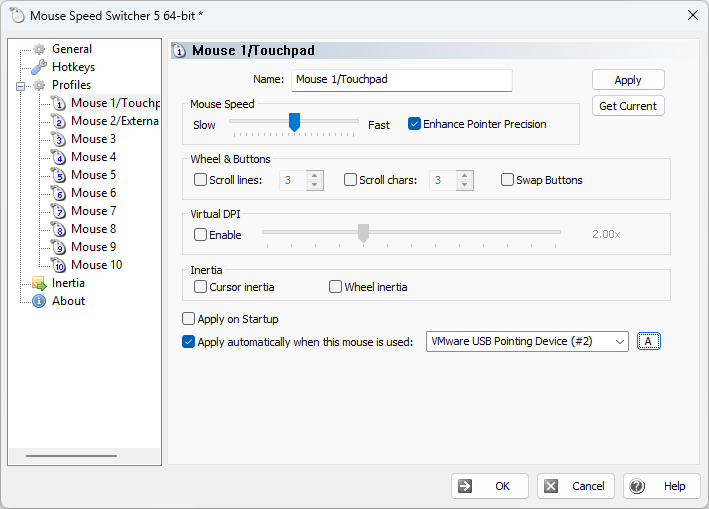Click the X icon on Cancel button

[x=551, y=486]
